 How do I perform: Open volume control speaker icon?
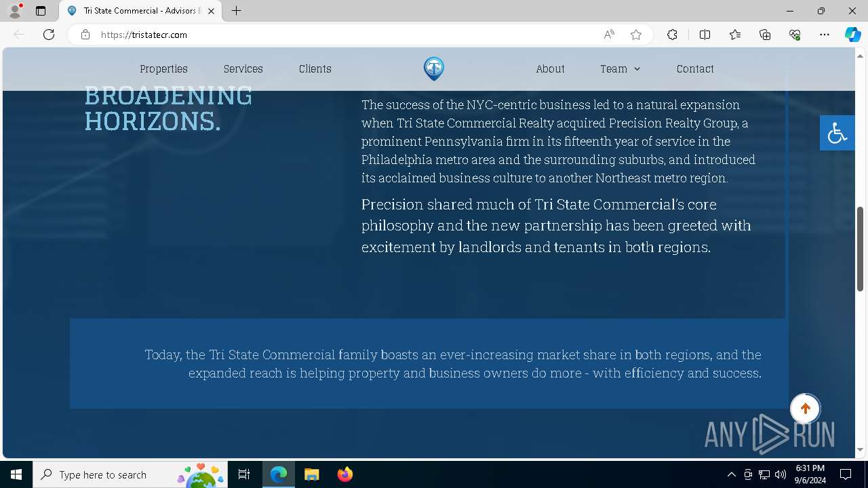point(781,474)
